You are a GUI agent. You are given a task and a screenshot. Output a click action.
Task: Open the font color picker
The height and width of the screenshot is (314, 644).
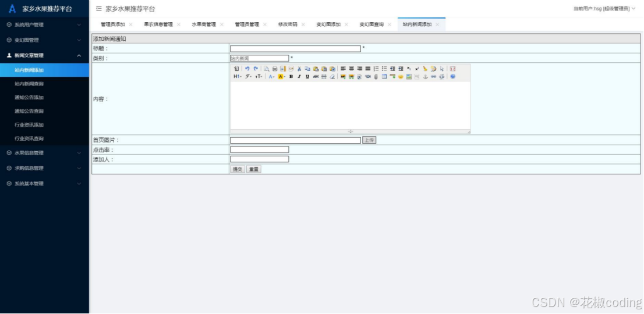[271, 76]
